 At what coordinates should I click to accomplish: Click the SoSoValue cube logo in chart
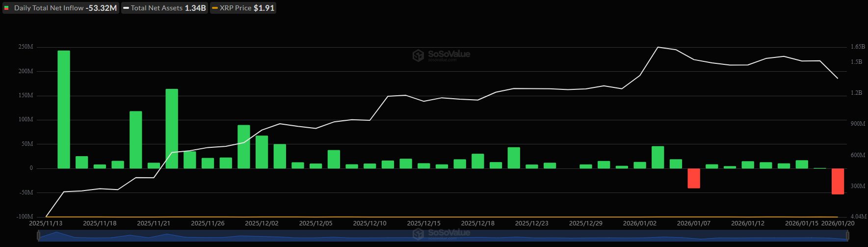418,55
